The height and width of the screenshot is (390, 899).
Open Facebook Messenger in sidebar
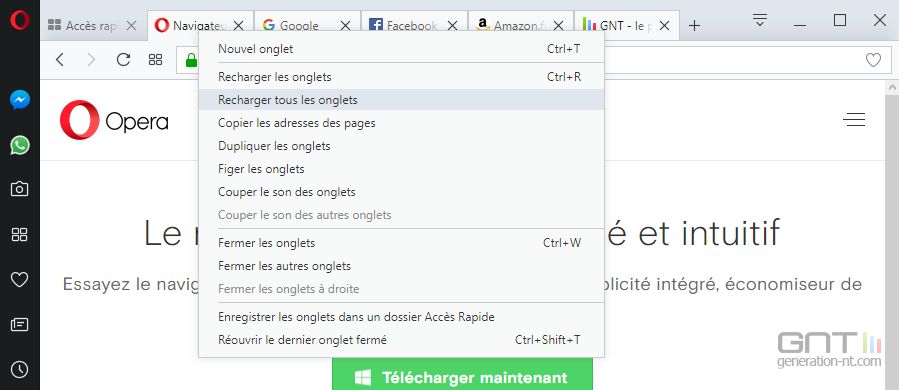19,100
